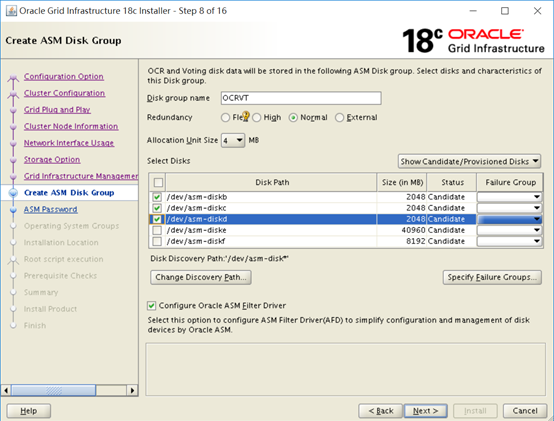Select High redundancy option
The image size is (554, 421).
click(257, 118)
